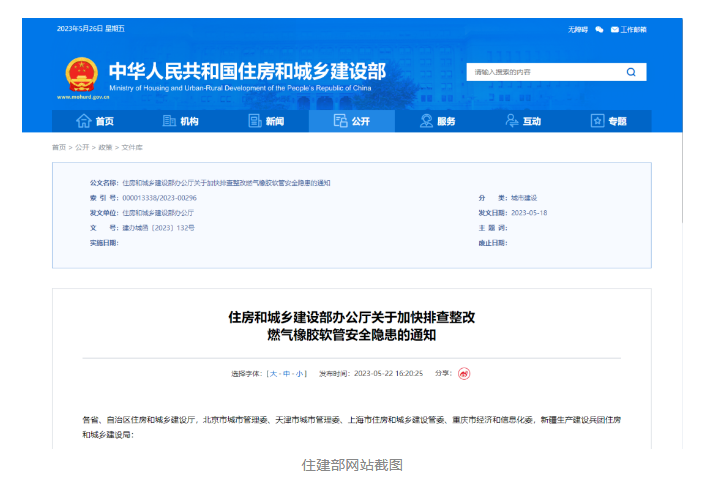The height and width of the screenshot is (484, 706).
Task: Click document number 建办城函〔2023〕132号
Action: click(158, 228)
